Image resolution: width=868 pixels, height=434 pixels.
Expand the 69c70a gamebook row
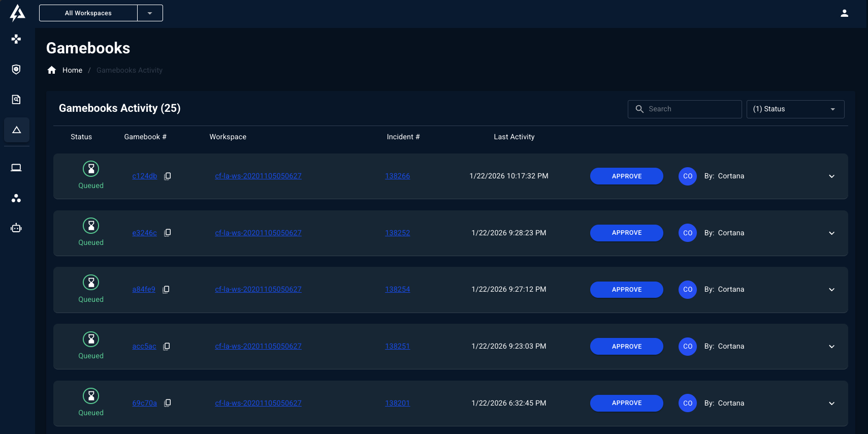click(x=831, y=404)
